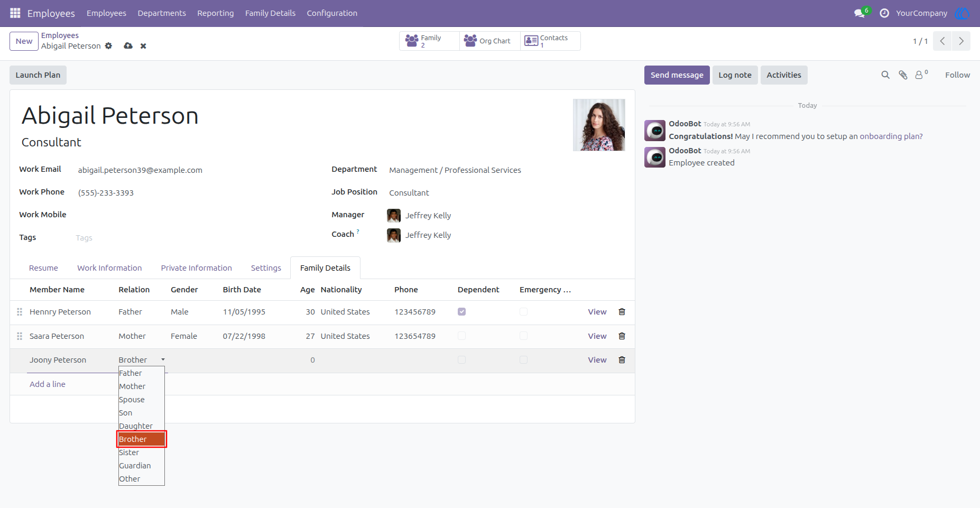Open the onboarding plan link
The width and height of the screenshot is (980, 508).
pyautogui.click(x=891, y=136)
